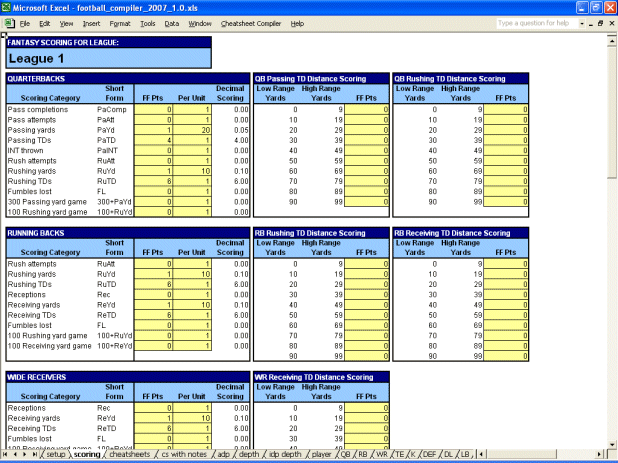
Task: Switch to the QB sheet tab
Action: coord(345,454)
